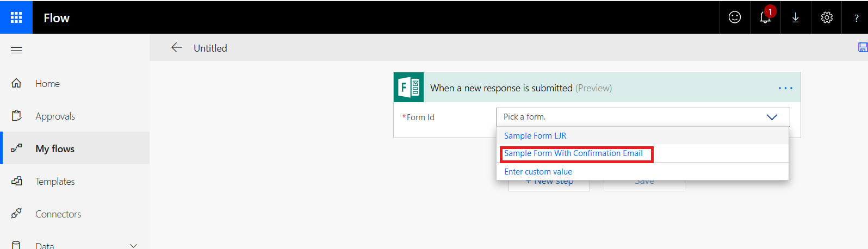Screen dimensions: 868x249
Task: Select Sample Form LJR option
Action: click(x=535, y=136)
